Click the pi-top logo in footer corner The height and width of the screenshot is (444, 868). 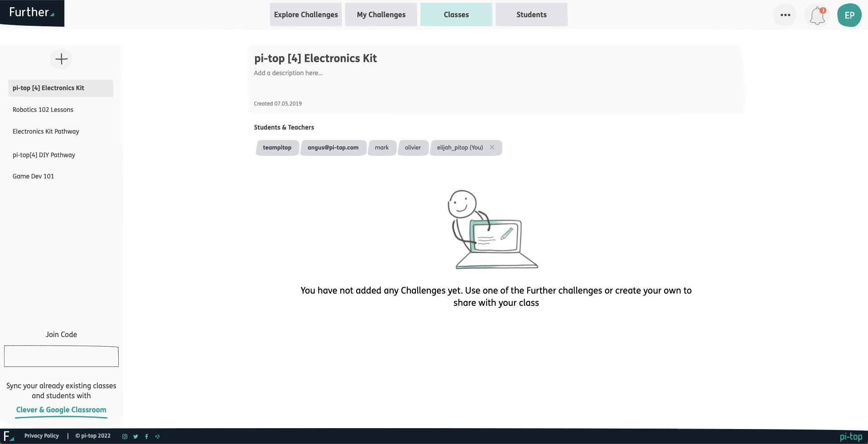851,437
